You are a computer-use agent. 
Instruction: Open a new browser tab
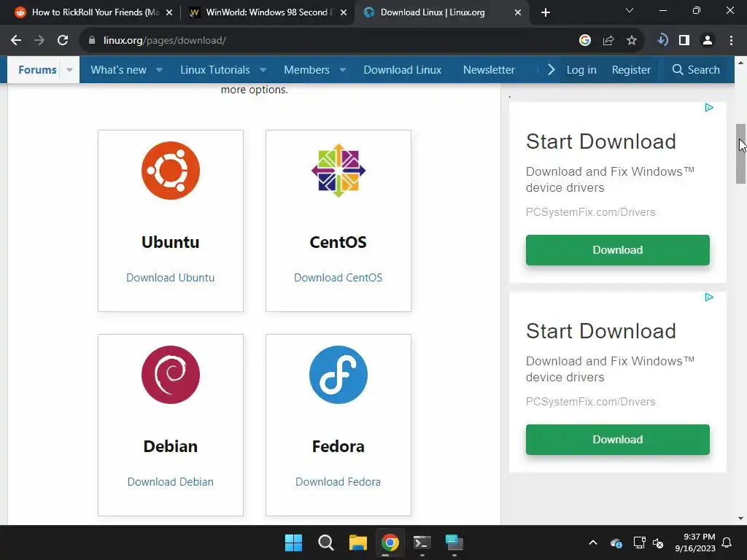(x=546, y=12)
